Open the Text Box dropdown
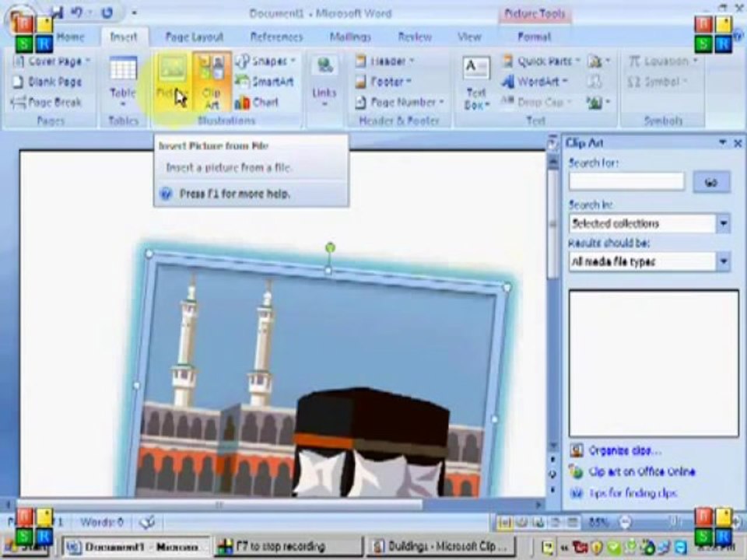This screenshot has width=747, height=560. [x=476, y=82]
